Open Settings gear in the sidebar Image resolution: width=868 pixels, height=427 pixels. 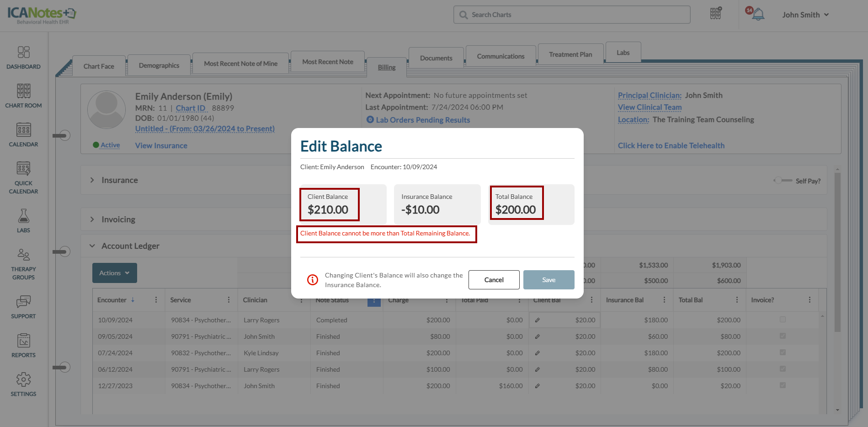[x=23, y=384]
